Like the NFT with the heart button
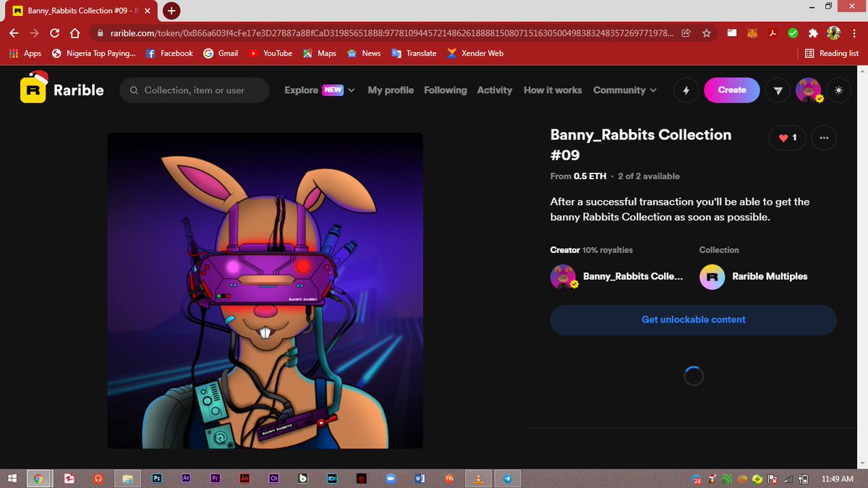Viewport: 868px width, 488px height. coord(787,137)
